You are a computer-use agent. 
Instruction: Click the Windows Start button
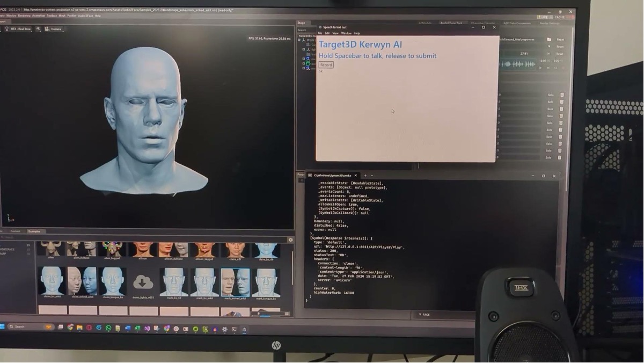pyautogui.click(x=3, y=326)
